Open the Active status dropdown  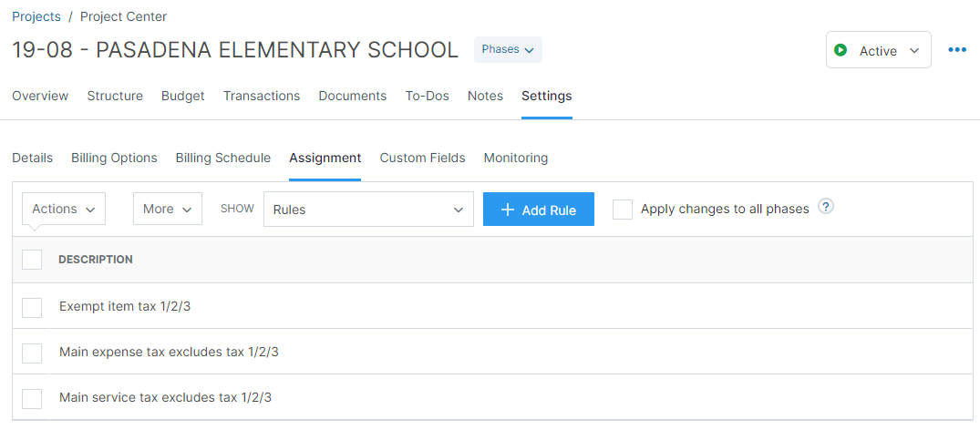(879, 50)
